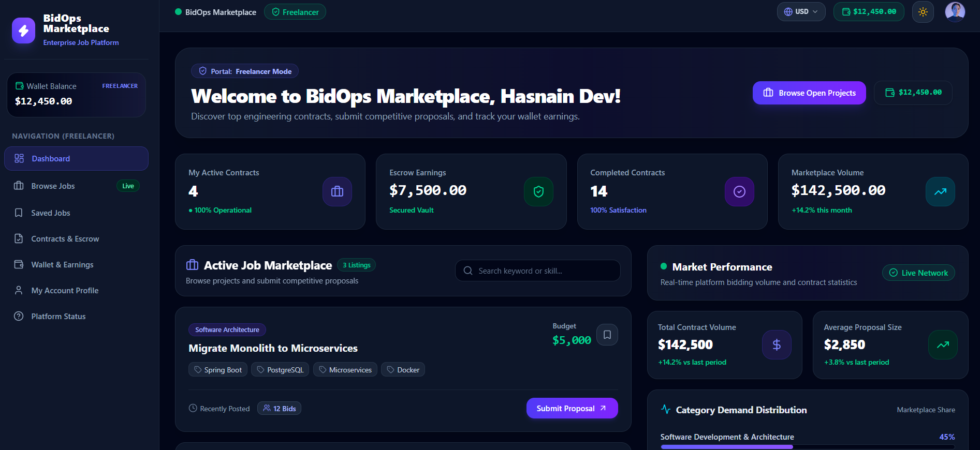Open the USD currency dropdown
The height and width of the screenshot is (450, 980).
point(801,12)
